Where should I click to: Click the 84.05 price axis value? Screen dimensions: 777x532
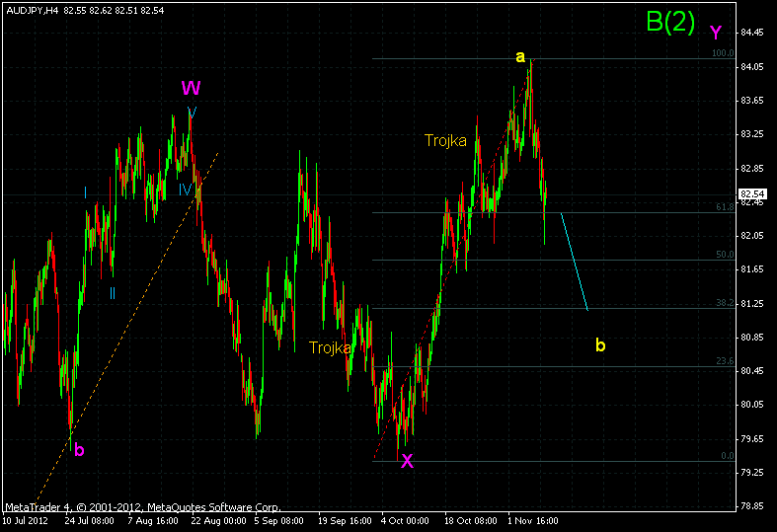(752, 67)
